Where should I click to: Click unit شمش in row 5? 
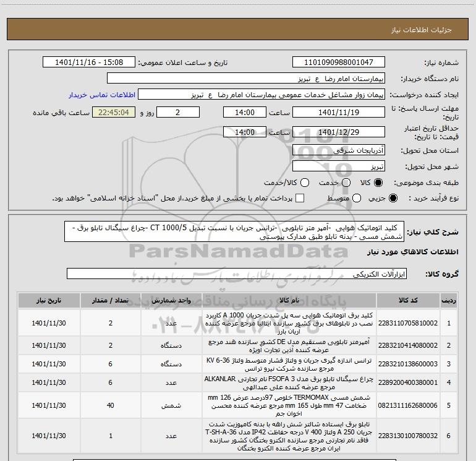171,405
